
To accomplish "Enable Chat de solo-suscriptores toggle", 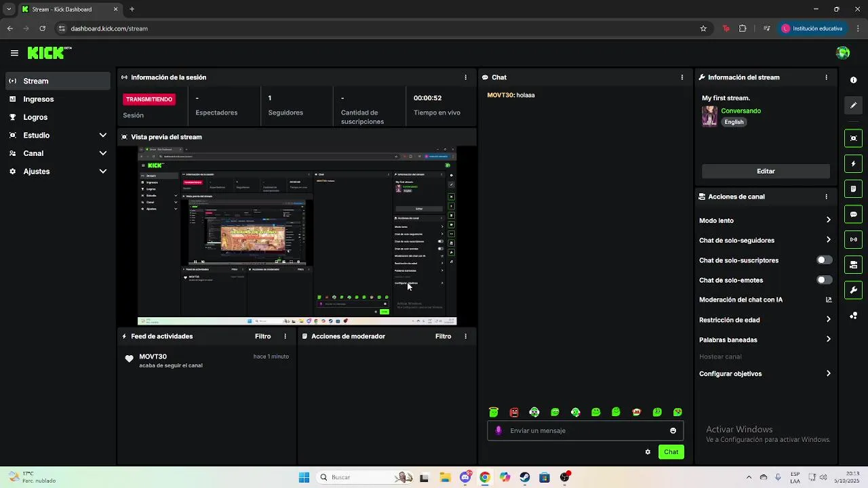I will tap(824, 260).
